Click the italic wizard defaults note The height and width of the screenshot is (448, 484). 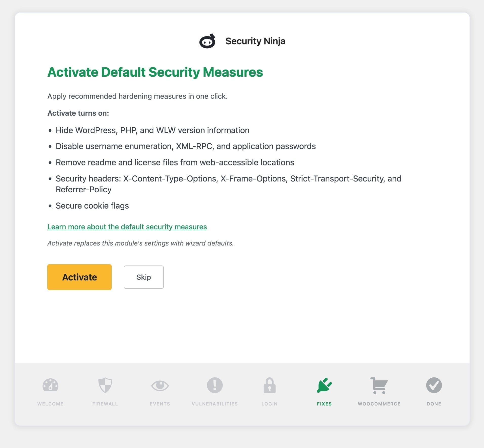[140, 243]
